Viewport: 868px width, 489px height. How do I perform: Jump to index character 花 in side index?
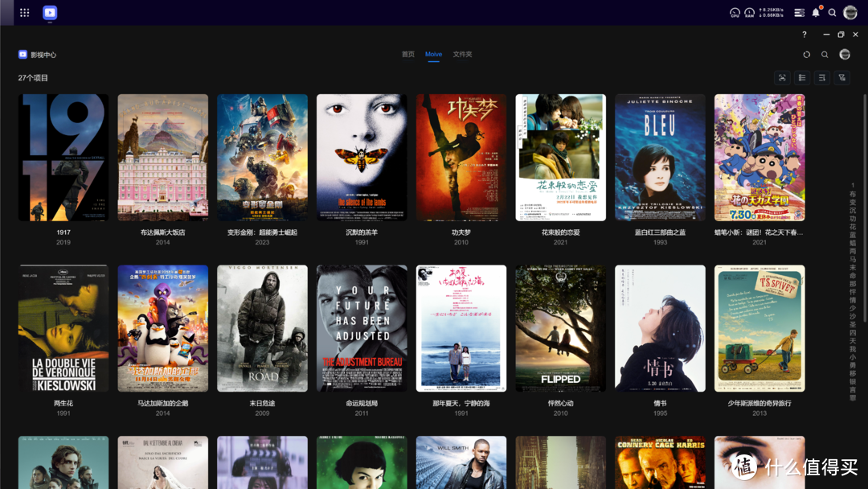pos(853,227)
